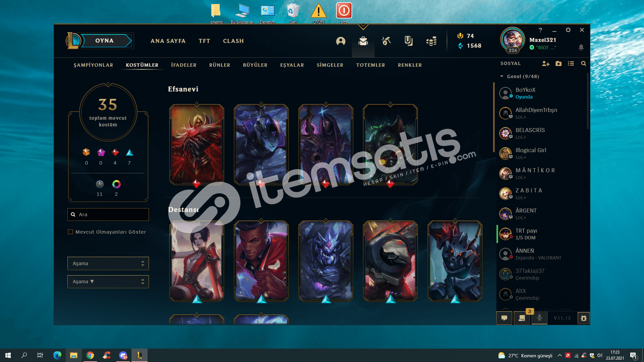Image resolution: width=644 pixels, height=362 pixels.
Task: Select first Destansı skin in red dress
Action: 197,261
